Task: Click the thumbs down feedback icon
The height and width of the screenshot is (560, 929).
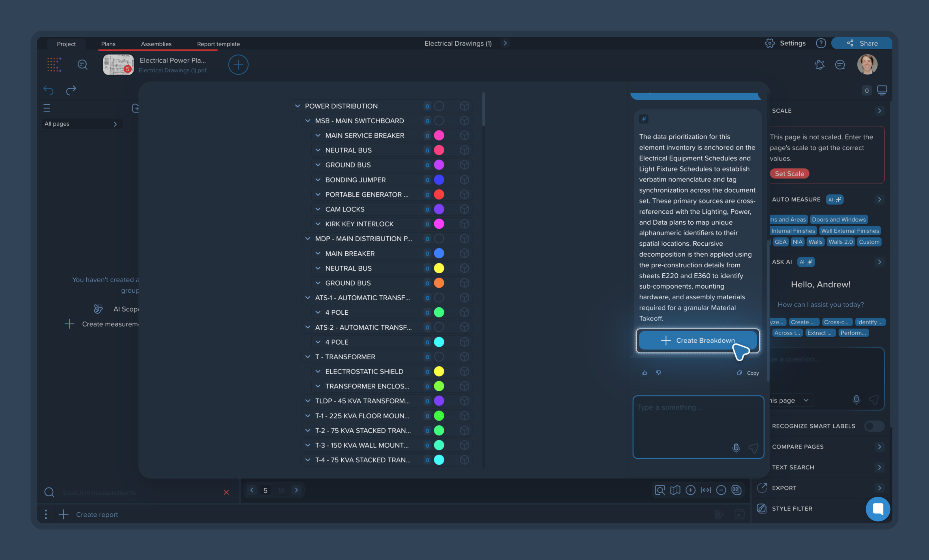Action: click(x=658, y=373)
